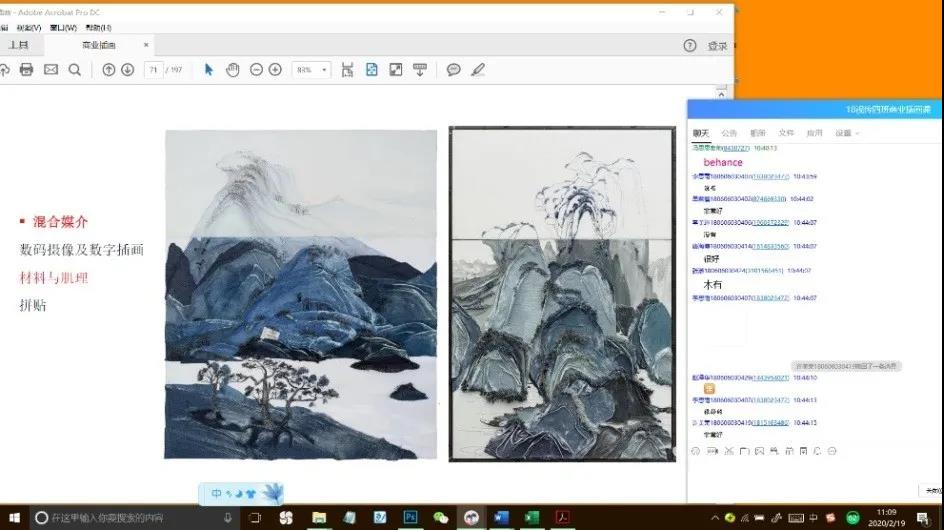This screenshot has height=530, width=944.
Task: Open Photoshop from the taskbar
Action: (x=411, y=517)
